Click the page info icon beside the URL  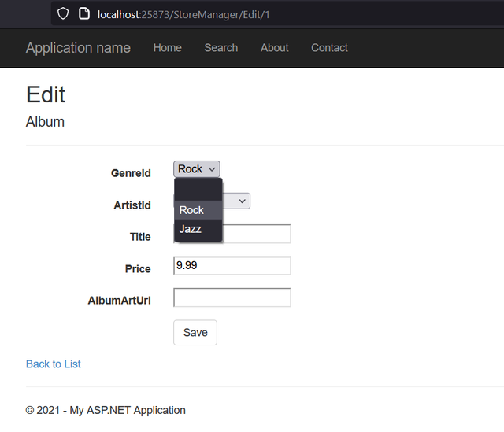click(x=84, y=14)
